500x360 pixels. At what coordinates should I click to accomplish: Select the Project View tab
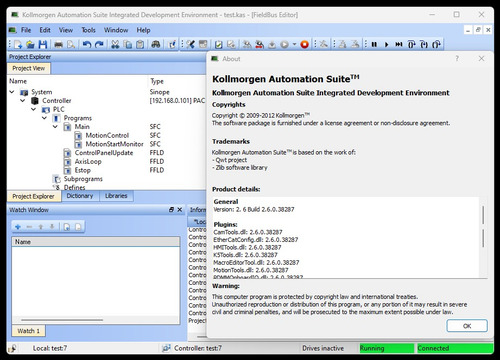click(29, 68)
